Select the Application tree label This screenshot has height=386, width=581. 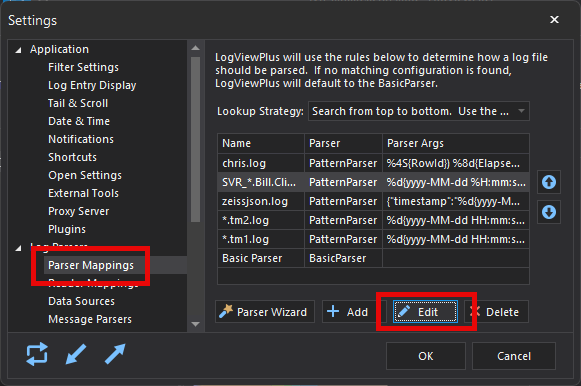[x=59, y=49]
